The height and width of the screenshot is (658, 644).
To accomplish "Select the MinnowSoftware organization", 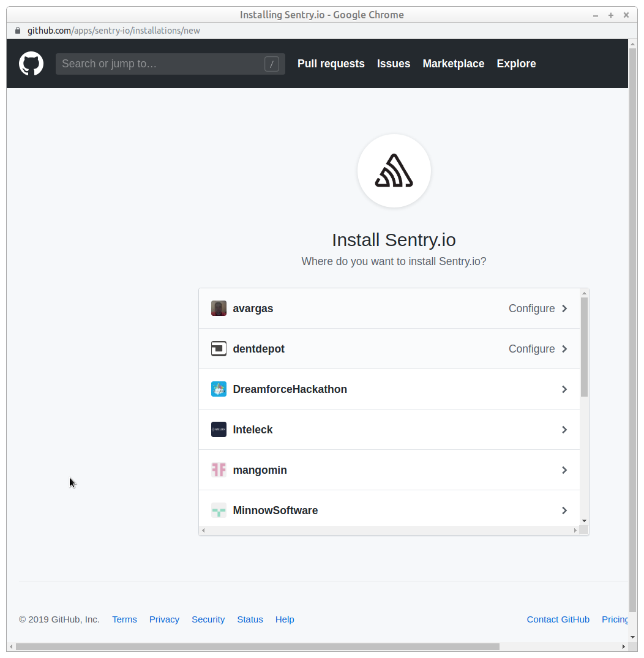I will 389,509.
